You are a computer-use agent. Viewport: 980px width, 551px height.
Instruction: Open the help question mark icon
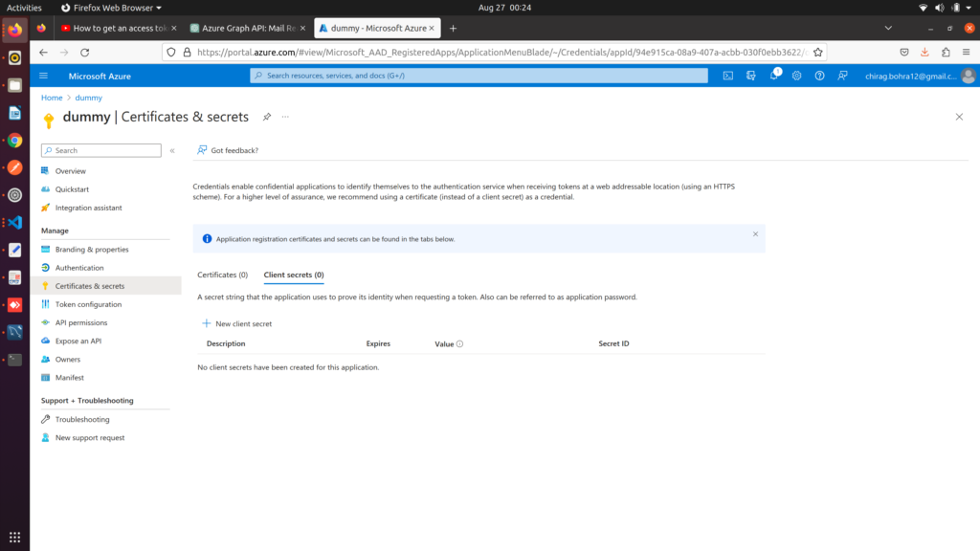819,76
